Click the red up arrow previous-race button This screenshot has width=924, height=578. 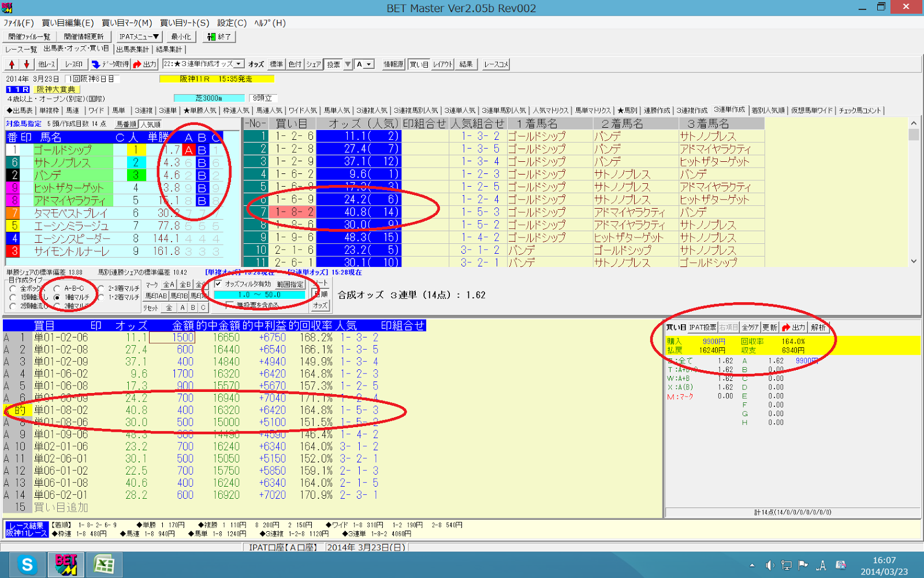pos(12,64)
